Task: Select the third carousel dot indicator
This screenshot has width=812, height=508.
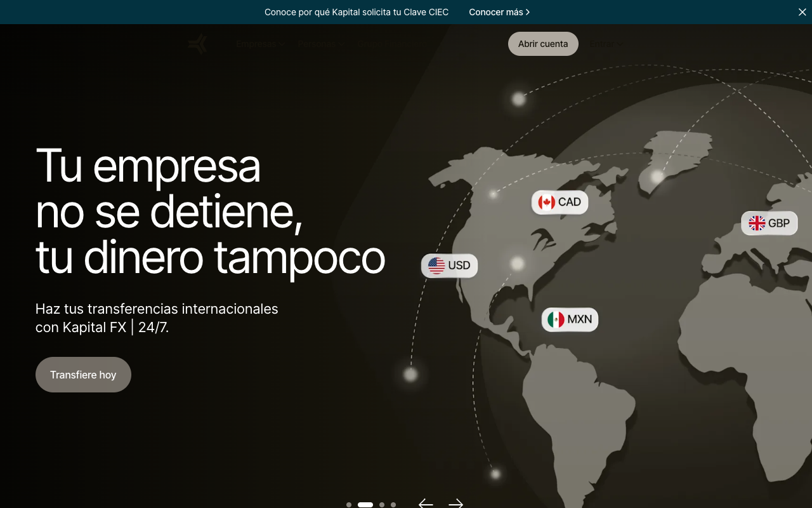Action: 382,505
